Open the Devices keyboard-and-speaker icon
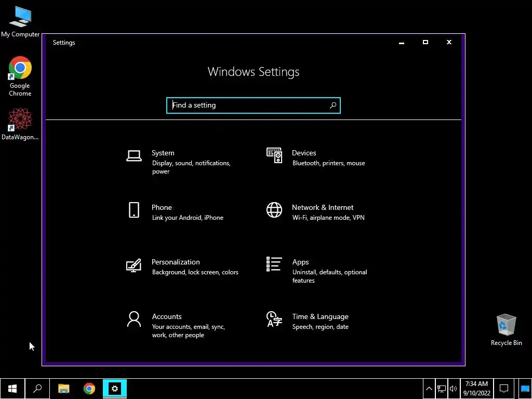This screenshot has width=532, height=399. tap(274, 155)
